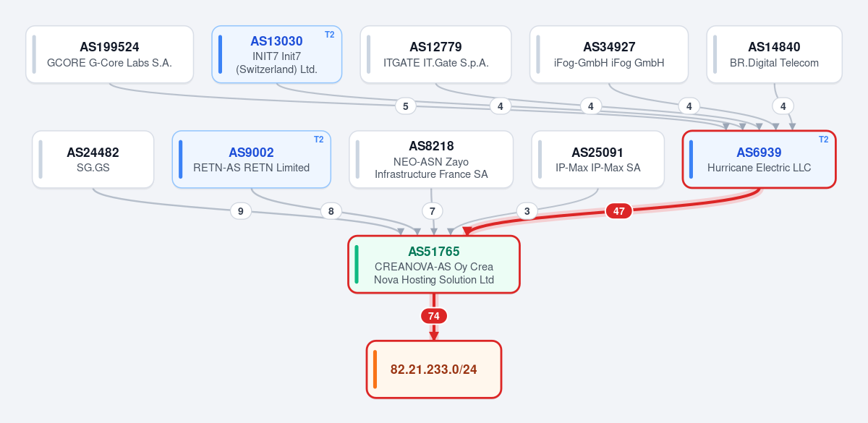Select the AS34927 iFog GmbH node
Image resolution: width=868 pixels, height=423 pixels.
tap(609, 54)
